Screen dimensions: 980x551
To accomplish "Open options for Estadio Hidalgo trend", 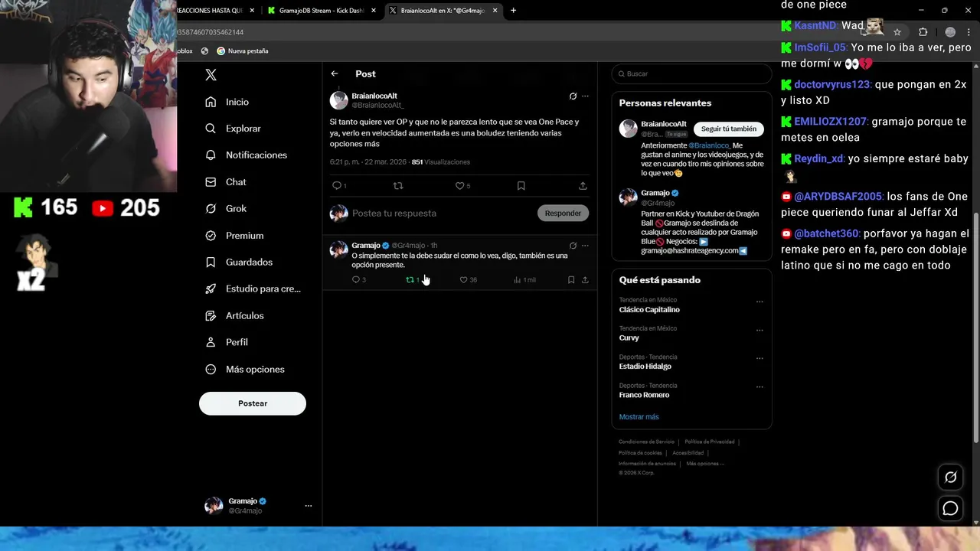I will coord(759,358).
